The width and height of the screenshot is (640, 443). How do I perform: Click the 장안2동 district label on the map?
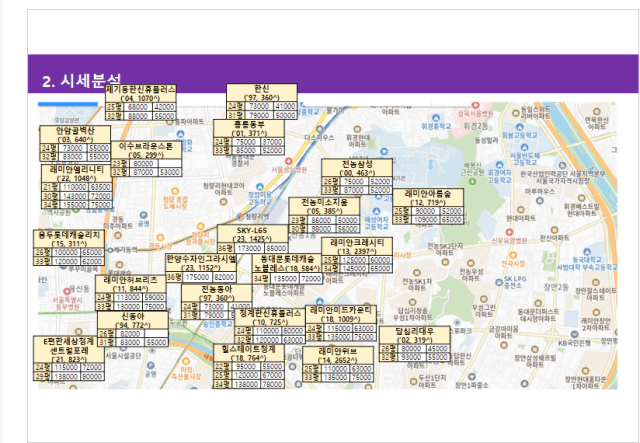[556, 287]
